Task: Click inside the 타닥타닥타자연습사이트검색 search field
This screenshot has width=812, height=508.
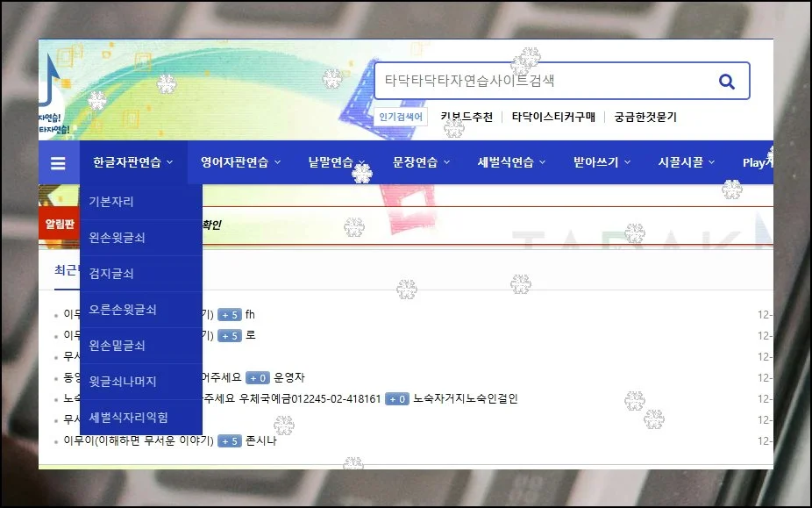Action: coord(544,82)
